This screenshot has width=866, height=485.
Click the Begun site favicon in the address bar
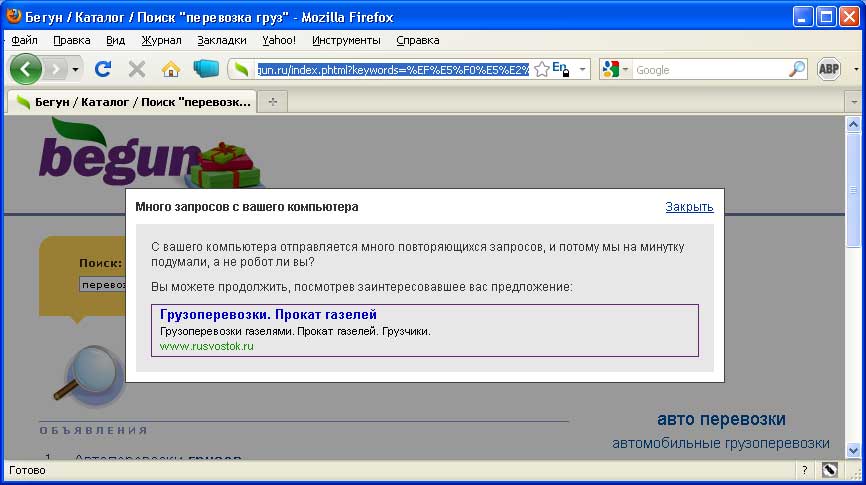[x=241, y=70]
